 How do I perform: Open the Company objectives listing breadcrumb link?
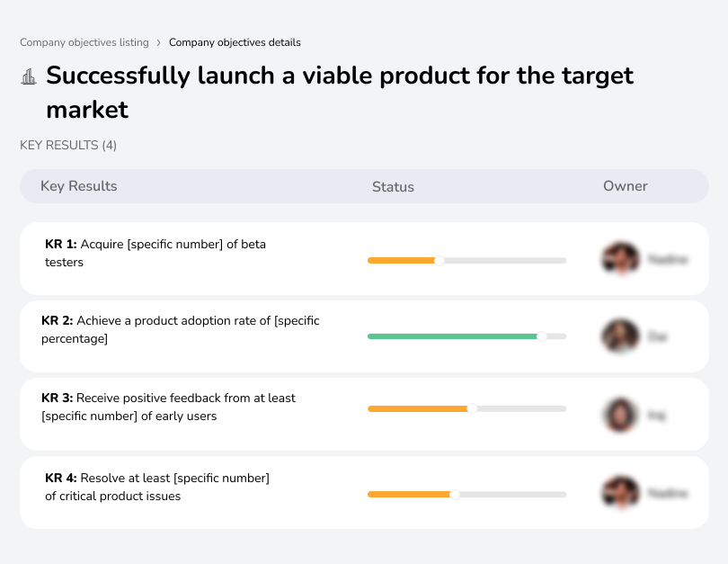(x=84, y=41)
